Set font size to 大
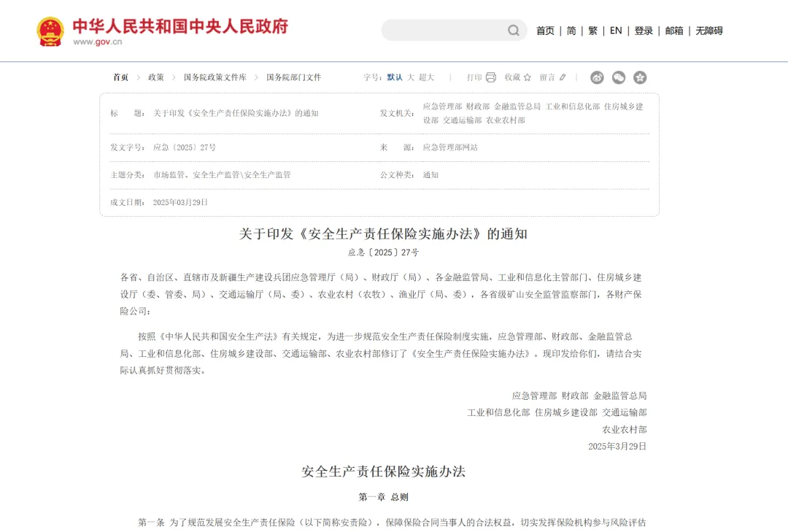This screenshot has height=532, width=788. [x=411, y=77]
